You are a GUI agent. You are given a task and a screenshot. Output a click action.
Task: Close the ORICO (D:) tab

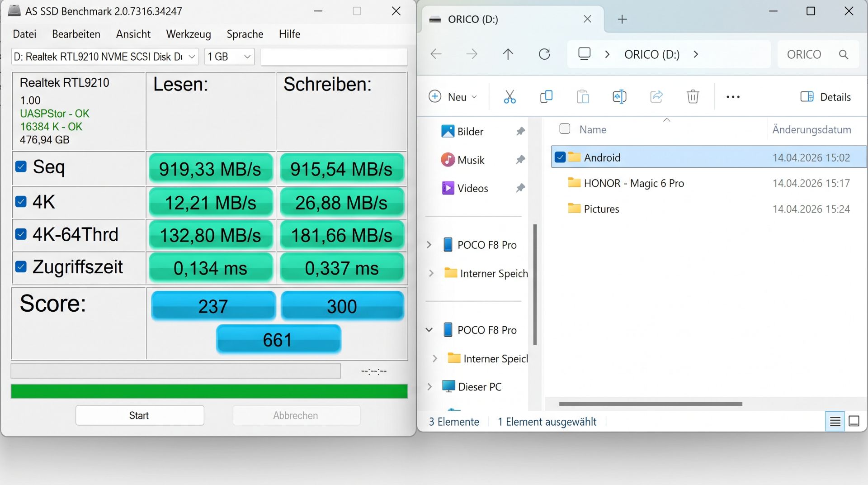(587, 19)
